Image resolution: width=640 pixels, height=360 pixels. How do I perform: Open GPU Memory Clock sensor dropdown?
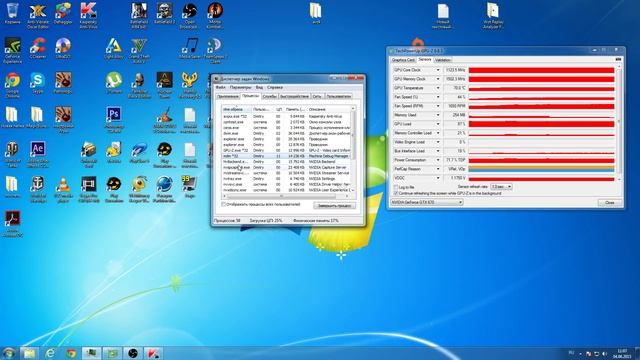tap(438, 79)
